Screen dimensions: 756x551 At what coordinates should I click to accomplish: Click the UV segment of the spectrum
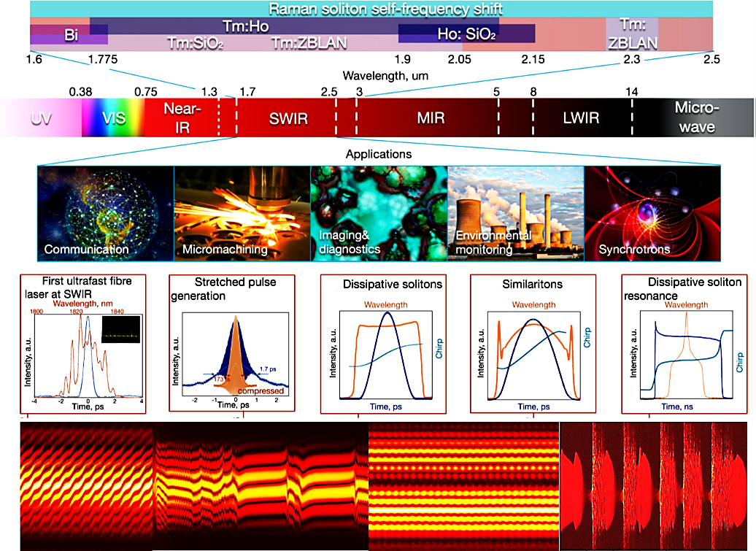coord(40,118)
